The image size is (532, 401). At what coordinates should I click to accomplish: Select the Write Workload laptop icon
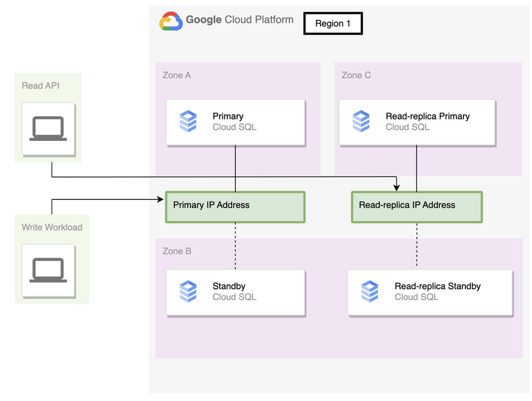[x=48, y=270]
